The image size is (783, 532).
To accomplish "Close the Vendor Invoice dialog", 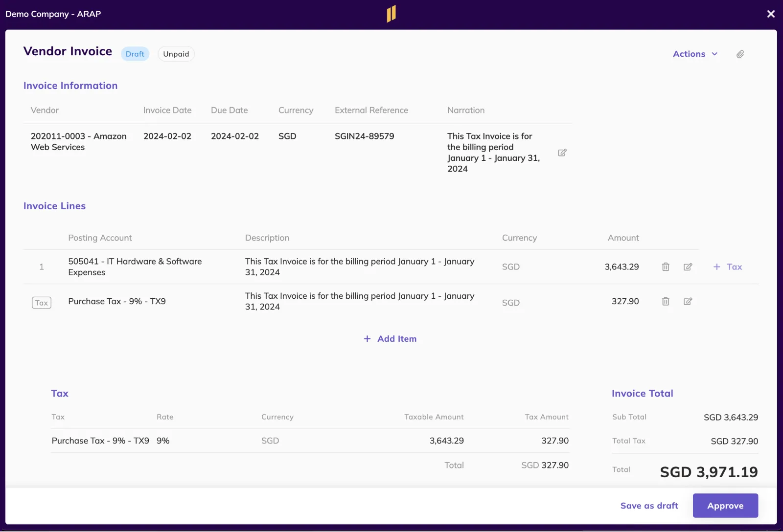I will coord(771,14).
